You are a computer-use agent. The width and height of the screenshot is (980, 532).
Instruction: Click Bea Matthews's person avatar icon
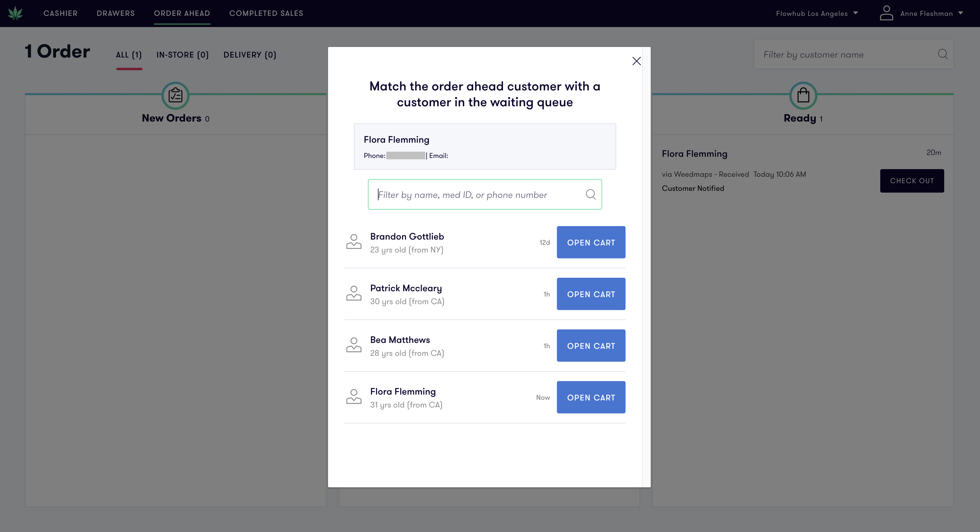pyautogui.click(x=354, y=345)
